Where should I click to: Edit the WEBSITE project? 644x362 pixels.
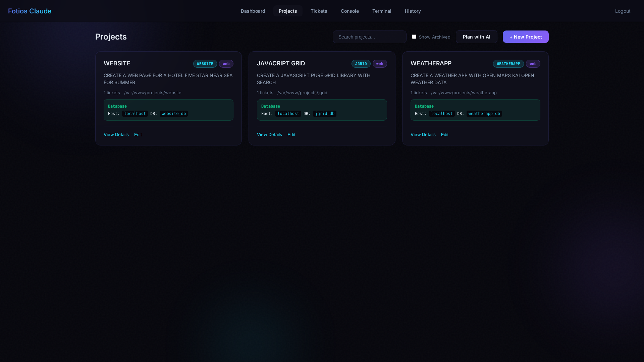(138, 134)
